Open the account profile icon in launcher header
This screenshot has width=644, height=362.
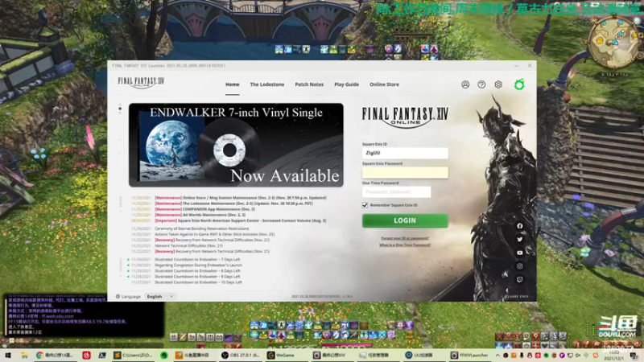(465, 84)
